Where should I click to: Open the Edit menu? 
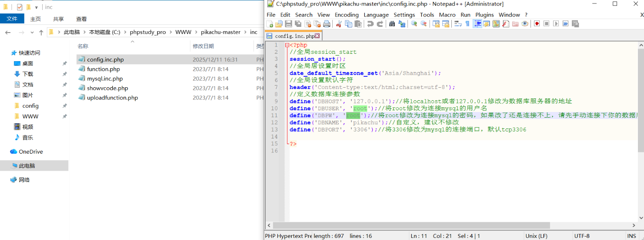pos(285,15)
